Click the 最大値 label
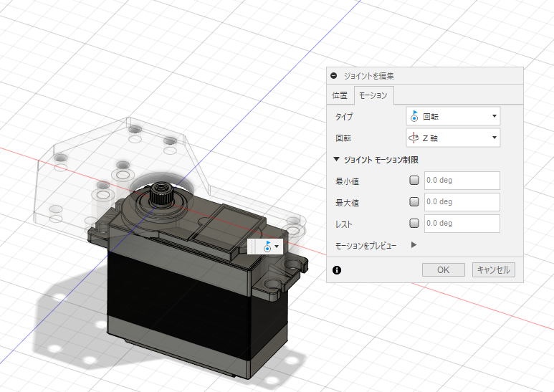Screen dimensions: 554x392 click(x=347, y=203)
